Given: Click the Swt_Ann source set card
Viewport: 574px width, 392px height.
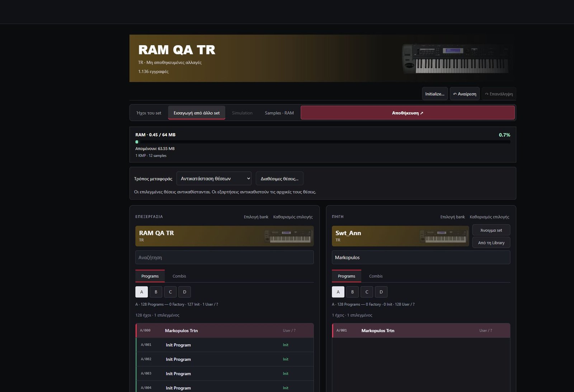Looking at the screenshot, I should (x=400, y=236).
